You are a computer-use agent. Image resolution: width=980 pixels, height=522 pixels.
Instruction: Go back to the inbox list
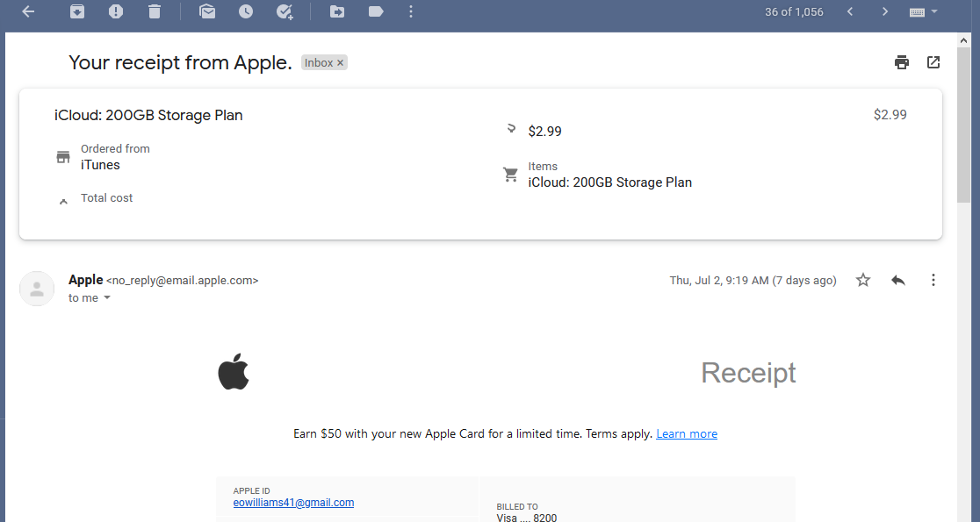point(28,11)
